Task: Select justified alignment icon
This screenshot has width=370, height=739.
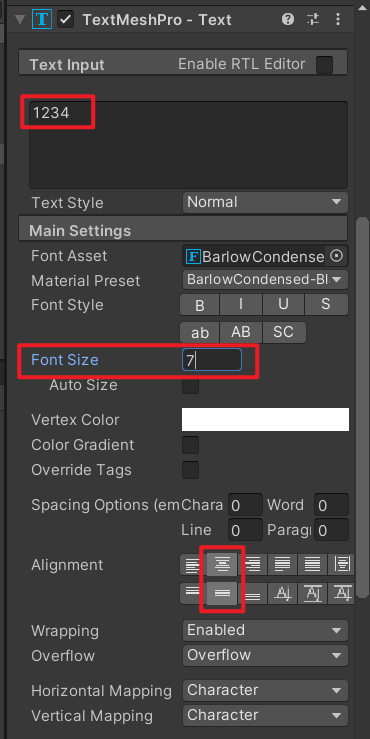Action: 282,564
